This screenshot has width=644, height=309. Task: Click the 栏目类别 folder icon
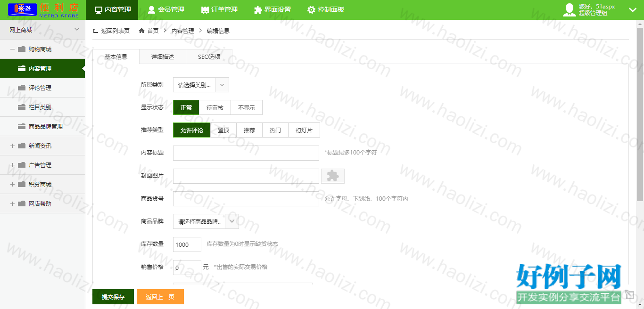pyautogui.click(x=22, y=107)
